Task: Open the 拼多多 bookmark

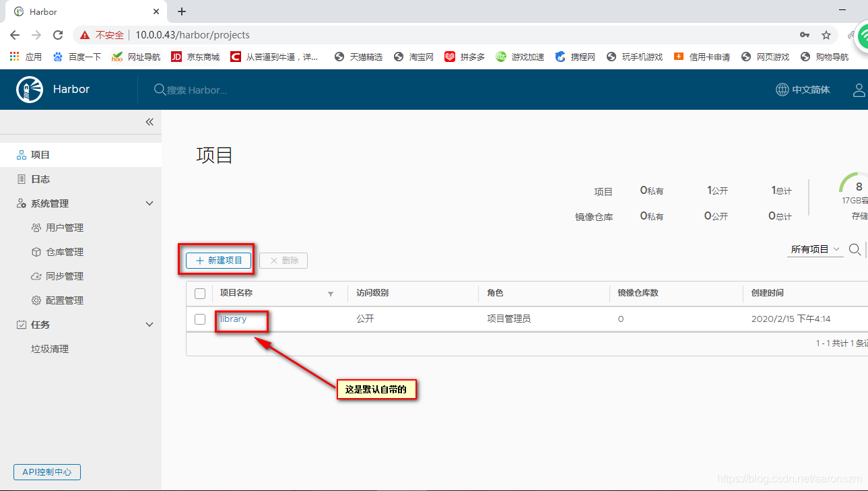Action: pyautogui.click(x=465, y=57)
